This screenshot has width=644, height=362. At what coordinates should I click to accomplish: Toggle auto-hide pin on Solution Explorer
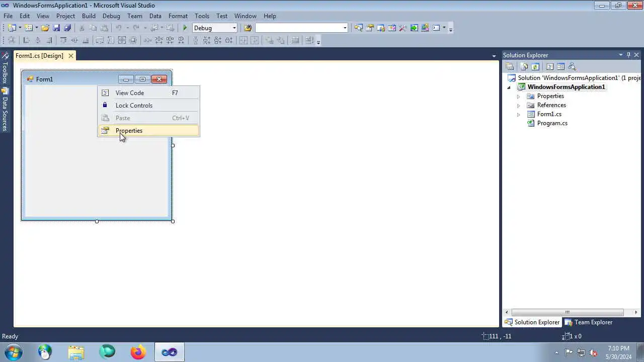[x=628, y=55]
